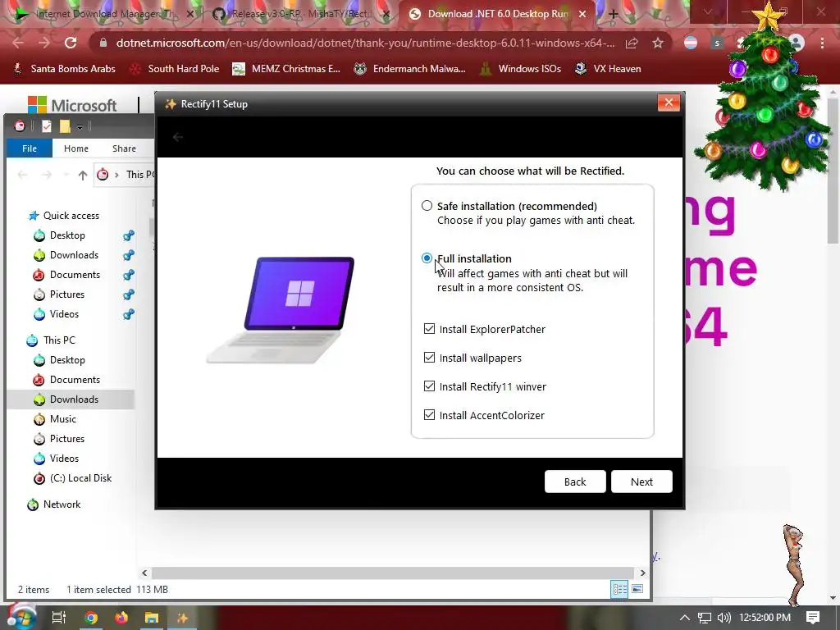Open VX Heaven bookmark
840x630 pixels.
(608, 69)
